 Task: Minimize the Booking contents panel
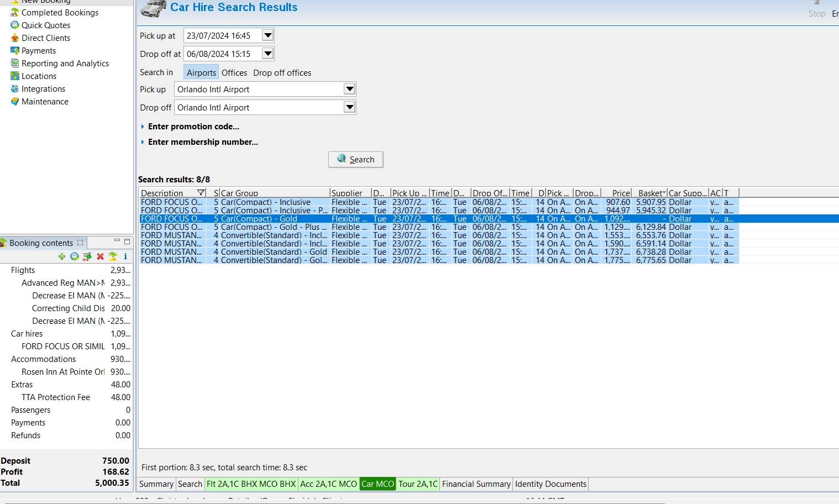coord(117,241)
